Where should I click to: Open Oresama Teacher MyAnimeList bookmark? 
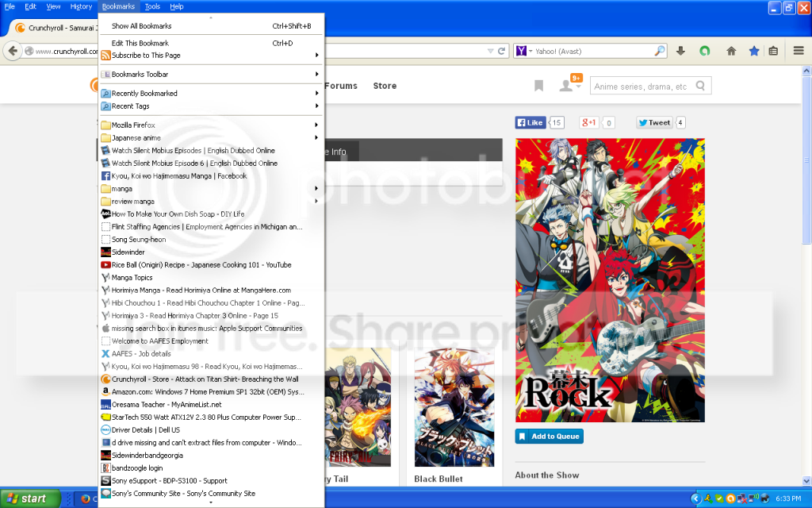[x=211, y=404]
